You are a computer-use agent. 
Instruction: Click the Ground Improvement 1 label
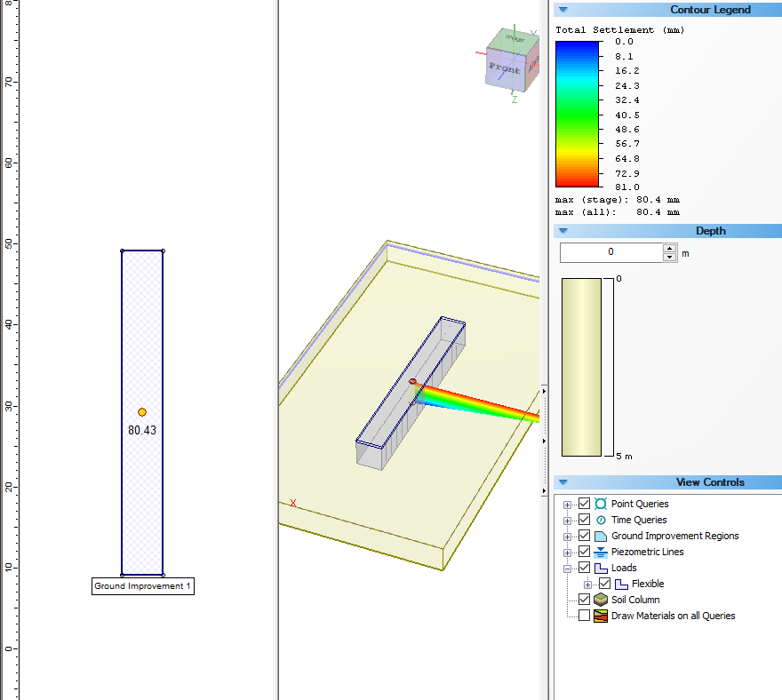pyautogui.click(x=142, y=586)
